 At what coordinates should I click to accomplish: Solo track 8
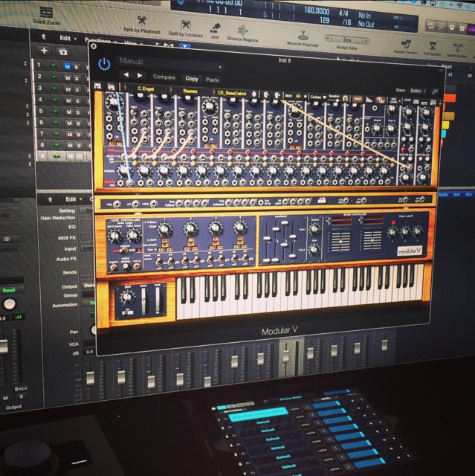point(79,146)
